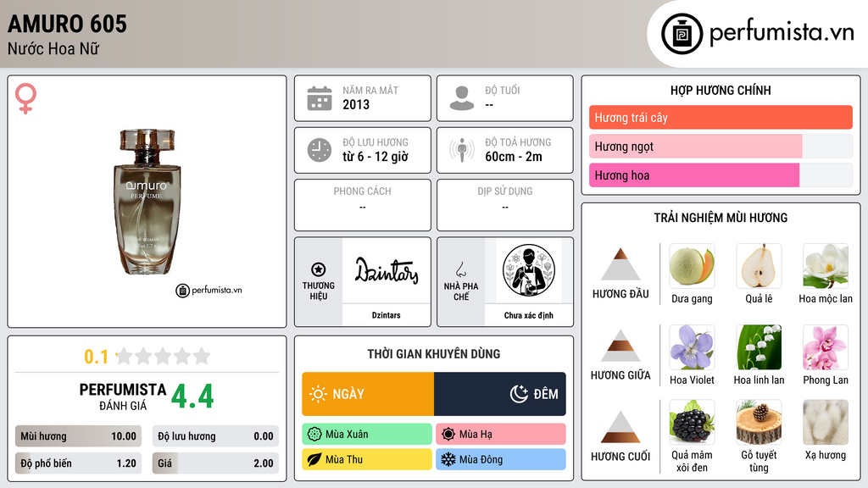Click the sun icon on Mùa Hạ
This screenshot has height=488, width=868.
click(448, 435)
